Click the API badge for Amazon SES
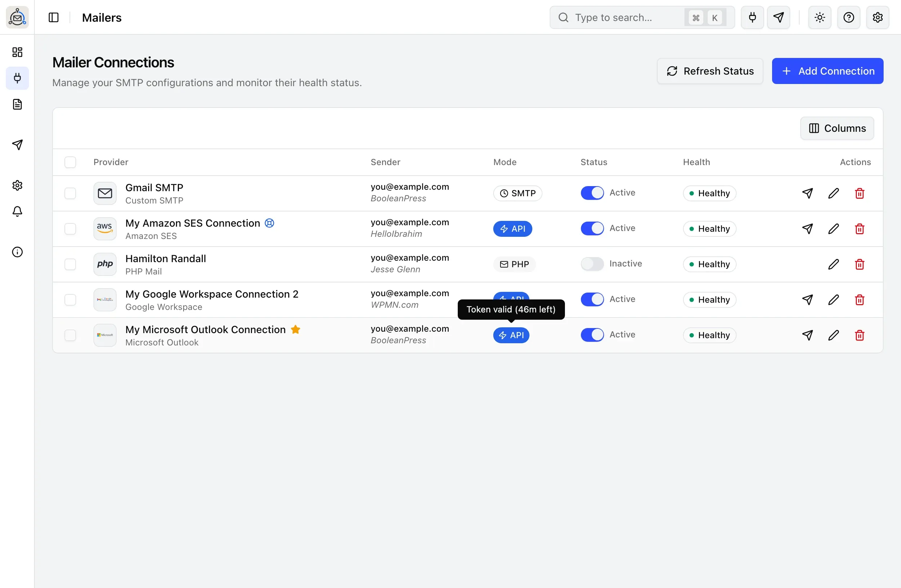The image size is (901, 588). pyautogui.click(x=512, y=229)
